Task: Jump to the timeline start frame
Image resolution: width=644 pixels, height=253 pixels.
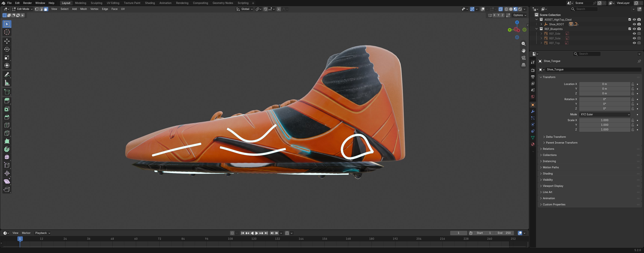Action: [x=242, y=233]
